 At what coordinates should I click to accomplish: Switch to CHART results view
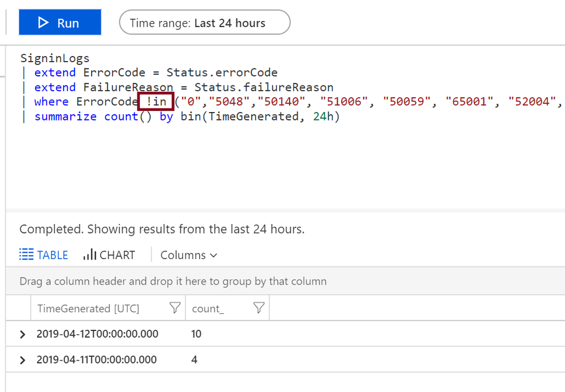[x=109, y=255]
